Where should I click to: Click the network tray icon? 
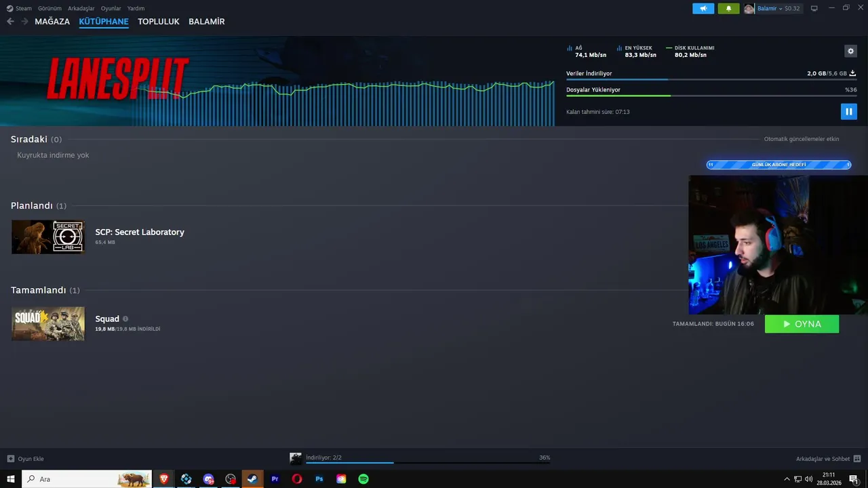(x=797, y=479)
